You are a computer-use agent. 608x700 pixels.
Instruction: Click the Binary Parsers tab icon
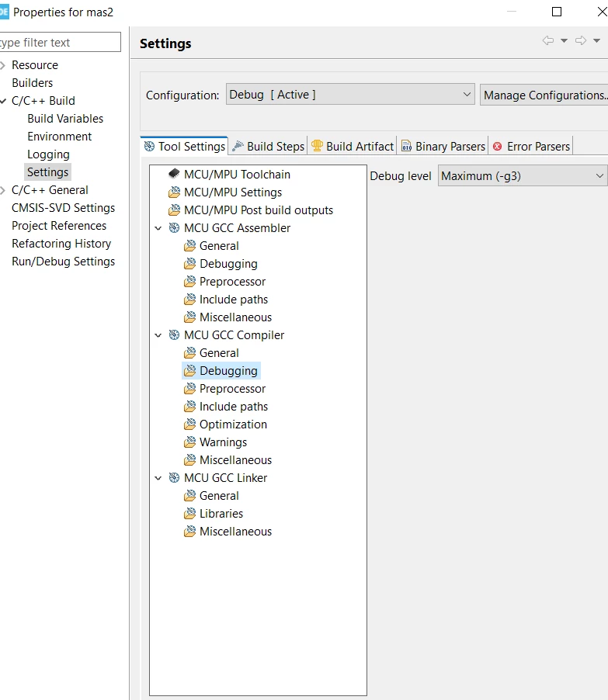(407, 146)
